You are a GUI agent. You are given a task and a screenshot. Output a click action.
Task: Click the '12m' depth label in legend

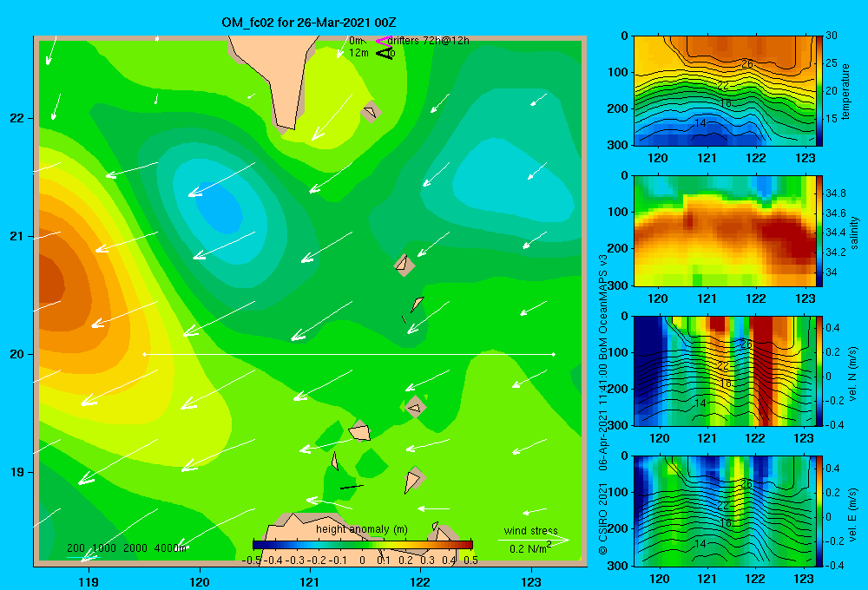point(358,53)
